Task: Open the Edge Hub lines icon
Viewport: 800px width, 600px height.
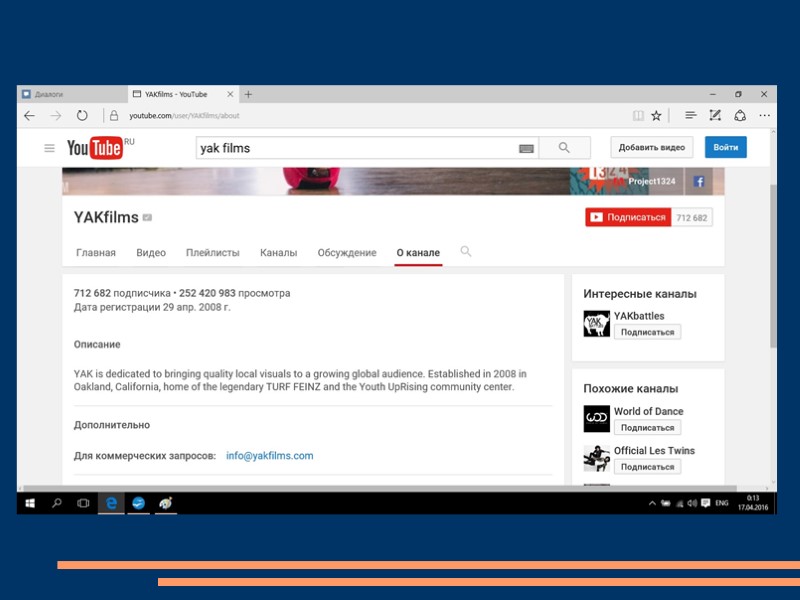Action: coord(691,116)
